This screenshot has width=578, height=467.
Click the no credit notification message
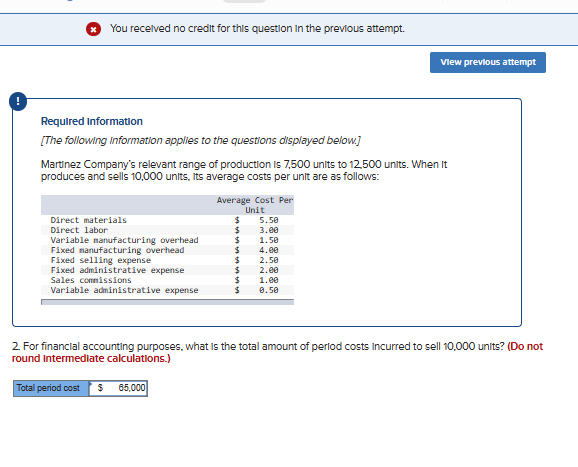pos(257,29)
